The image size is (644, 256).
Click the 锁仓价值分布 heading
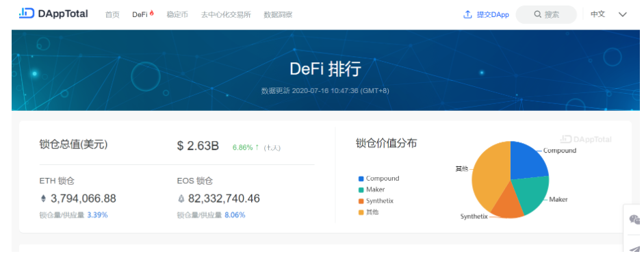click(x=387, y=143)
